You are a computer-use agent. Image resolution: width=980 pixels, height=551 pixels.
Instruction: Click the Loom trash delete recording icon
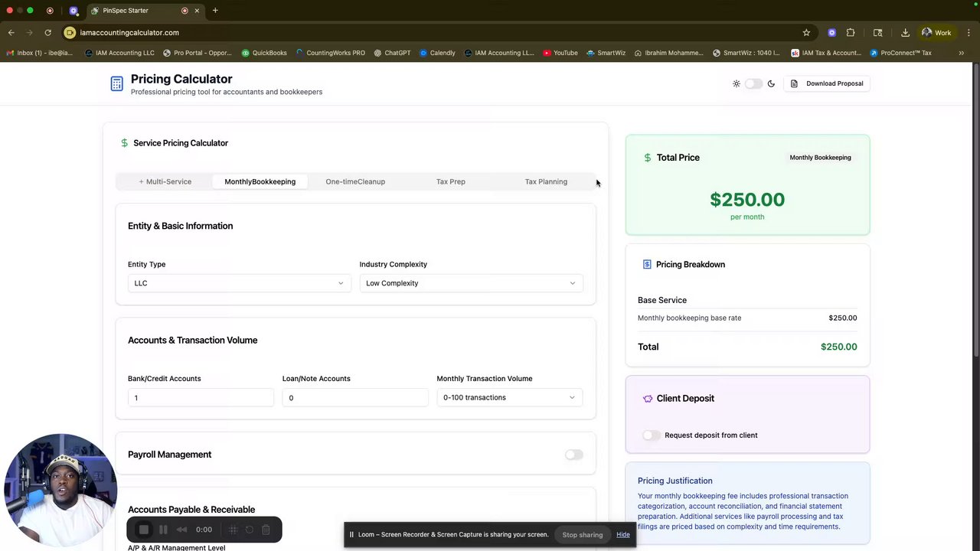click(x=266, y=530)
